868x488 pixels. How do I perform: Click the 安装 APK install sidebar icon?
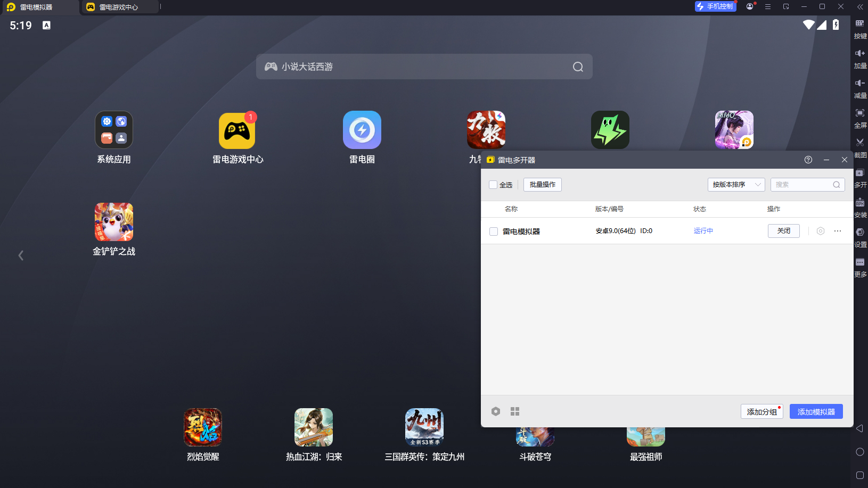859,208
